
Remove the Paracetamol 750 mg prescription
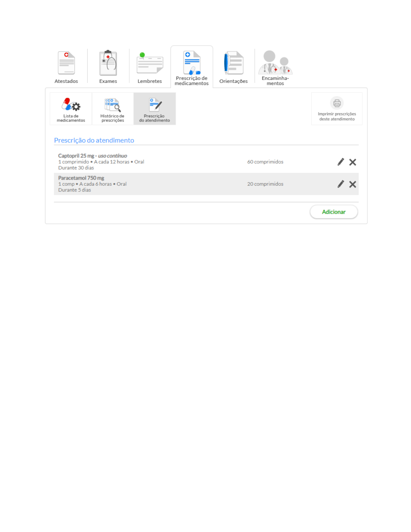pyautogui.click(x=353, y=184)
